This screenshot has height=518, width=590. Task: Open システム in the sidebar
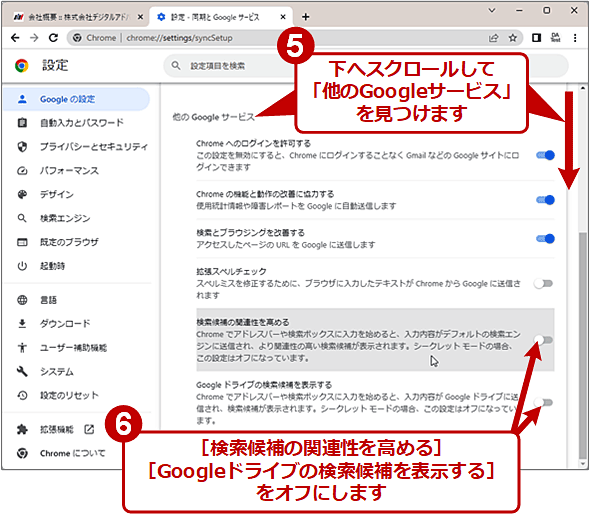76,372
